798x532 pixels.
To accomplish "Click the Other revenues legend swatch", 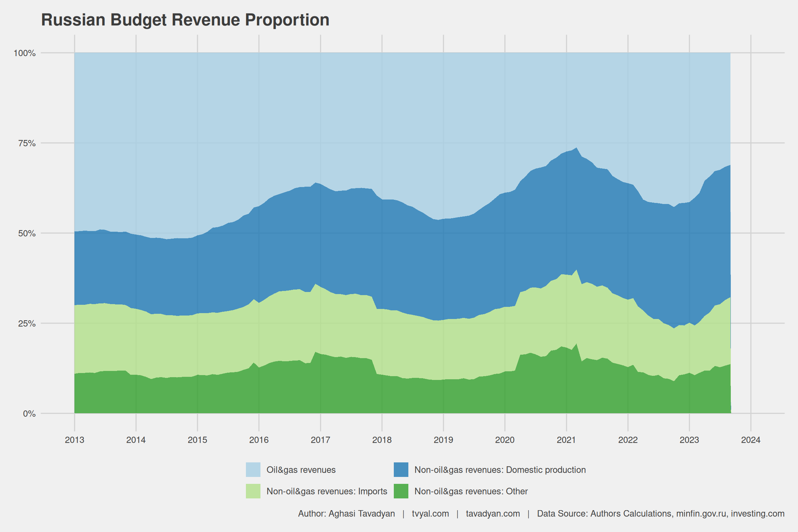I will [x=401, y=491].
